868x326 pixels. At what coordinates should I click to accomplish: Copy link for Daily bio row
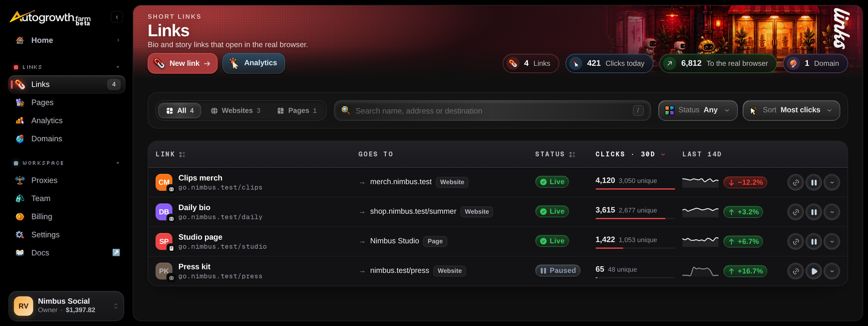pos(795,212)
